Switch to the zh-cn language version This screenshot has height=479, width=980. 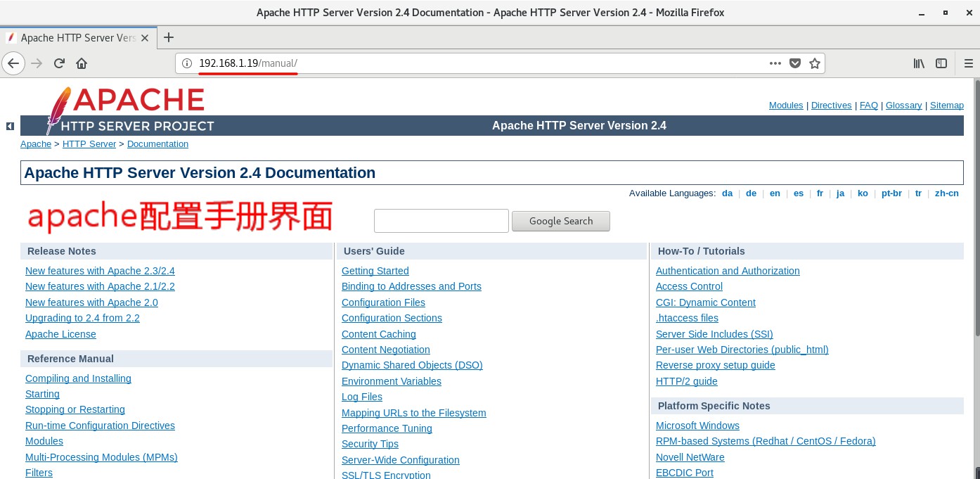[947, 193]
